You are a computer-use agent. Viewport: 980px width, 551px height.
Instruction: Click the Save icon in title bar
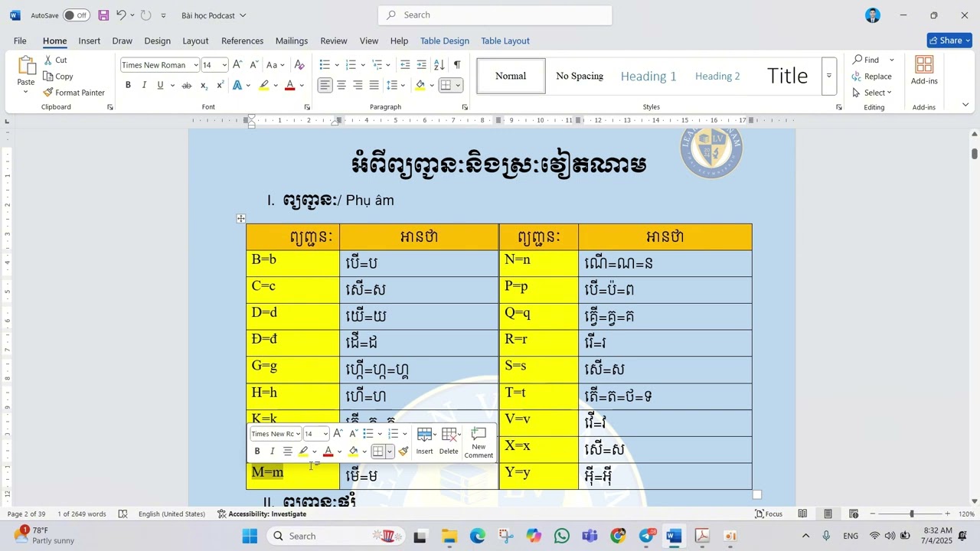[103, 15]
